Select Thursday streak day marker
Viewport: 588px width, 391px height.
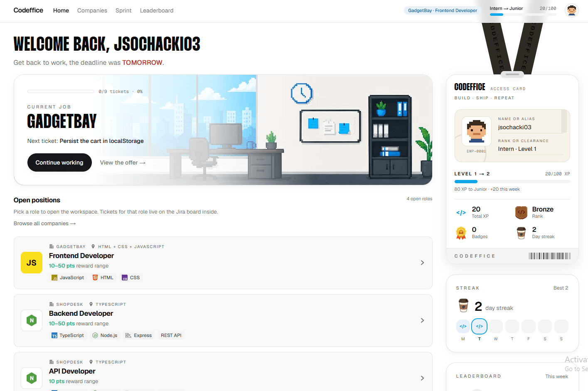512,326
